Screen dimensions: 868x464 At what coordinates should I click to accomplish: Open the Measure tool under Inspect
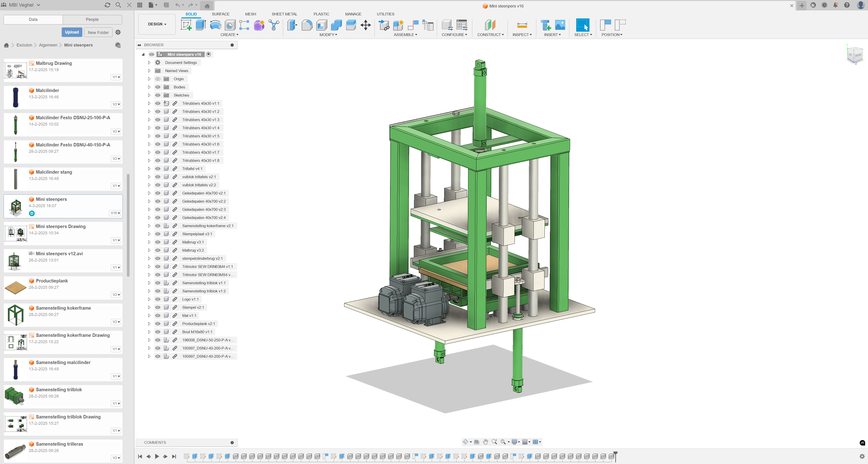pos(522,25)
